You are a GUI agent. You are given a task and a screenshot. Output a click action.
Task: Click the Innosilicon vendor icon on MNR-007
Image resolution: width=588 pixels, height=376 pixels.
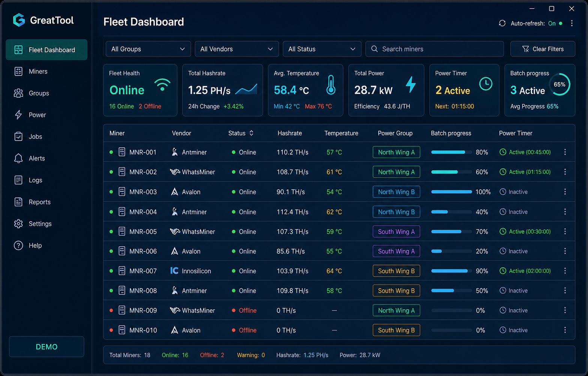click(x=174, y=271)
